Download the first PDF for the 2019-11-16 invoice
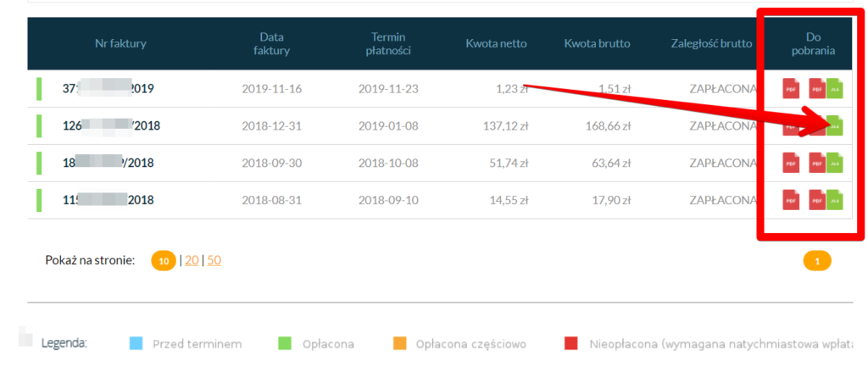This screenshot has height=372, width=868. pos(790,88)
